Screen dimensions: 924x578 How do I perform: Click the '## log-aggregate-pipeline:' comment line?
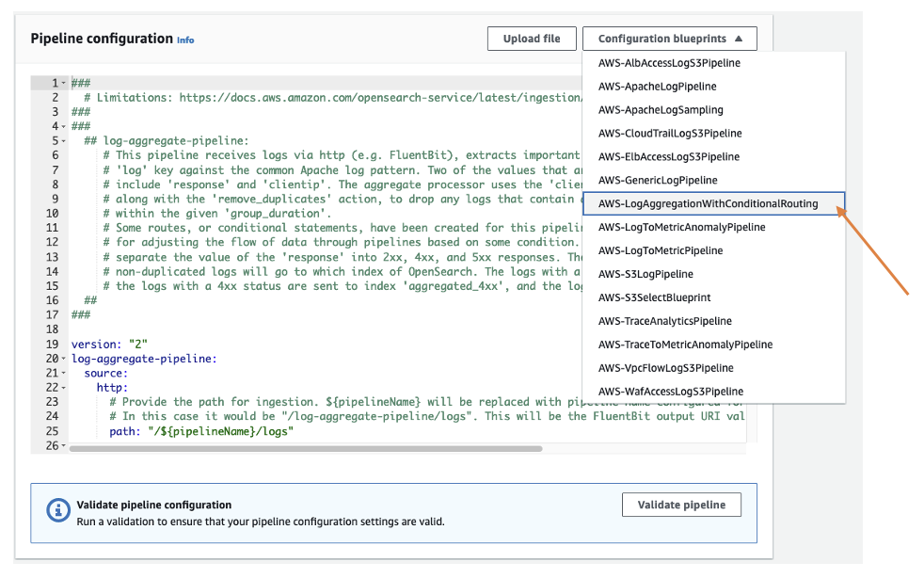[x=167, y=141]
